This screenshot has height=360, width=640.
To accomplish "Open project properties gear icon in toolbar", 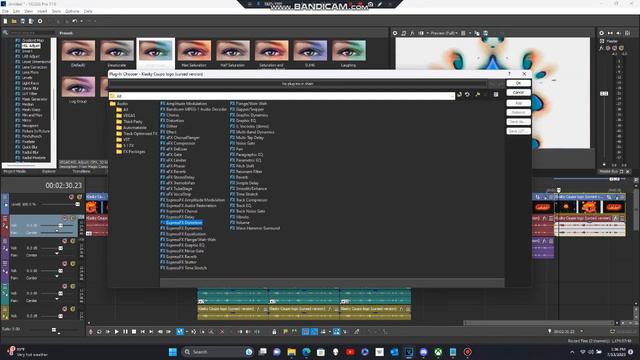I will pos(40,21).
